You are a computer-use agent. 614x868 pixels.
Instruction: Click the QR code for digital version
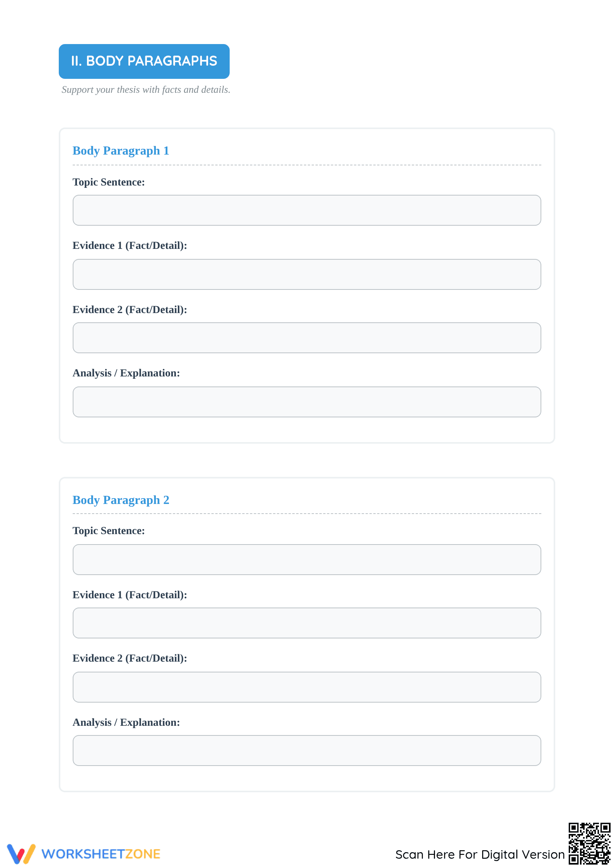point(589,843)
